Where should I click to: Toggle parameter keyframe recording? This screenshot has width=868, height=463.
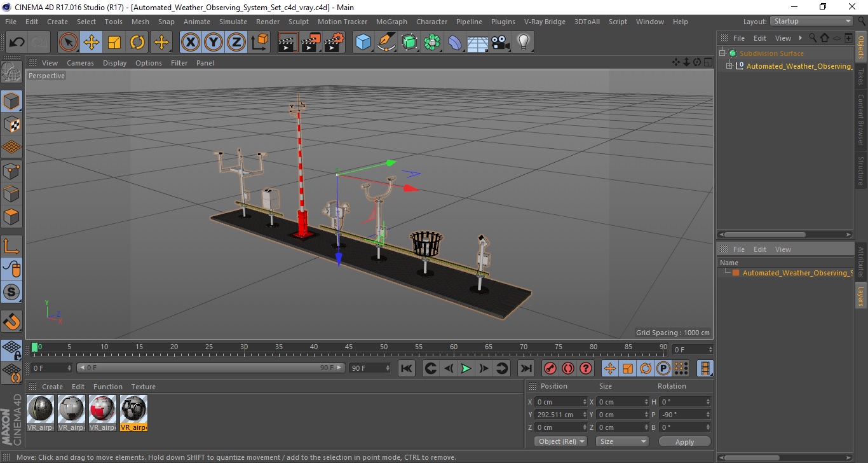coord(663,368)
